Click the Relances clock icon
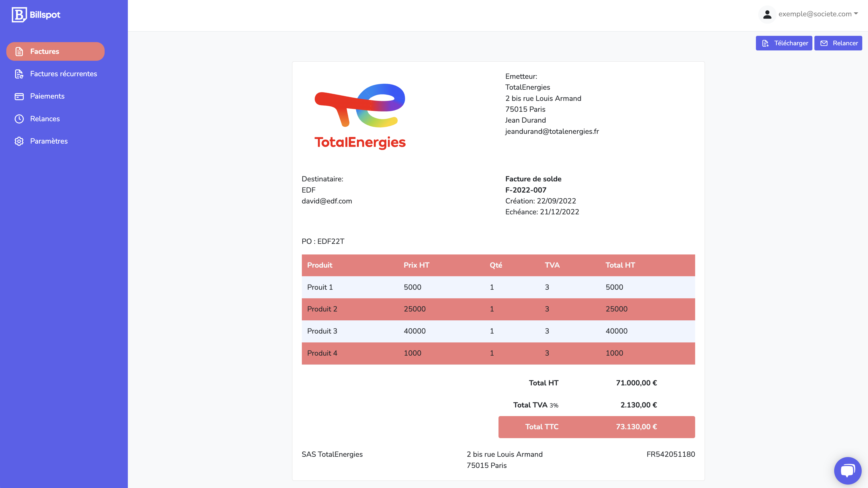Image resolution: width=868 pixels, height=488 pixels. click(19, 119)
